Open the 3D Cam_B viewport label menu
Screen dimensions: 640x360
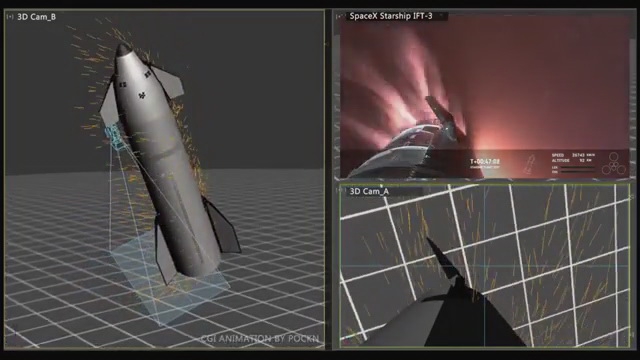point(36,17)
